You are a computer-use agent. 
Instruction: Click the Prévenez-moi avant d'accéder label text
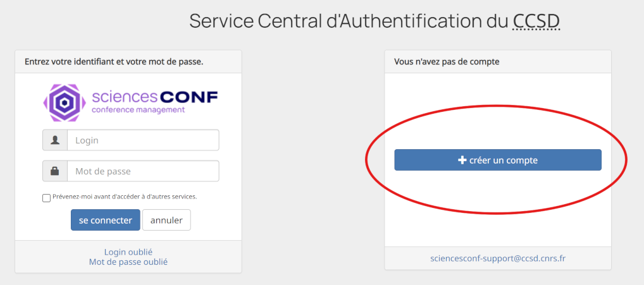click(x=125, y=197)
